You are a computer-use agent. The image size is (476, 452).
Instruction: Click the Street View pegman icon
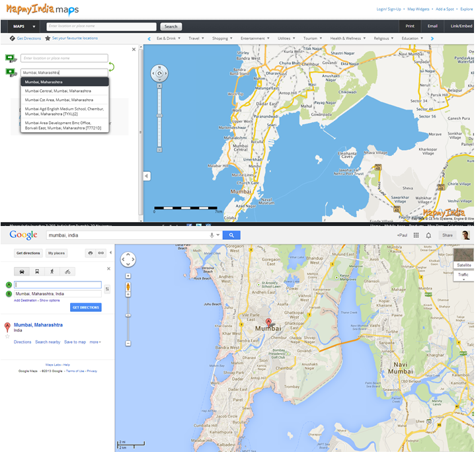click(128, 287)
